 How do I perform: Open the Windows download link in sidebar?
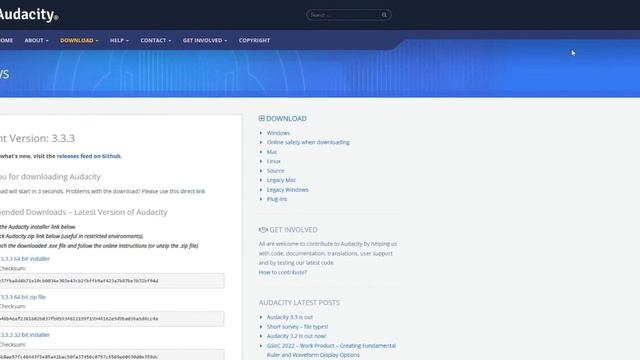pyautogui.click(x=278, y=133)
